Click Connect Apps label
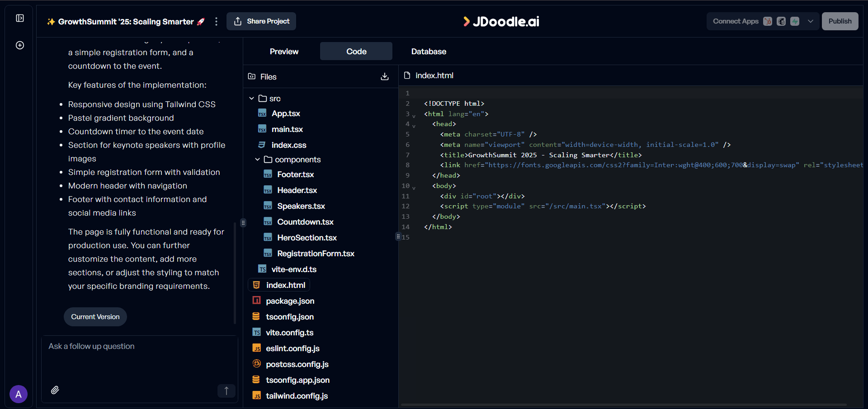868x409 pixels. (736, 21)
